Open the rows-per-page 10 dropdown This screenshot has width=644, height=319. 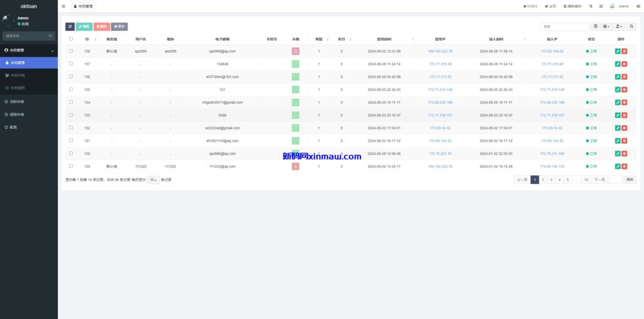[x=153, y=180]
